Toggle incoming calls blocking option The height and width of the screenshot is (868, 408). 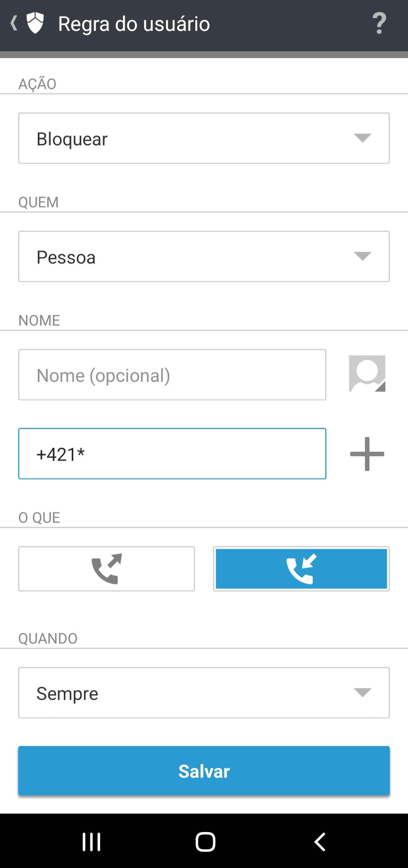click(x=301, y=568)
